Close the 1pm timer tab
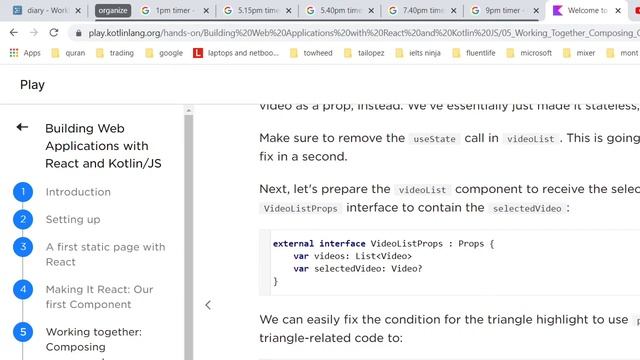Viewport: 640px width, 360px height. pos(206,11)
